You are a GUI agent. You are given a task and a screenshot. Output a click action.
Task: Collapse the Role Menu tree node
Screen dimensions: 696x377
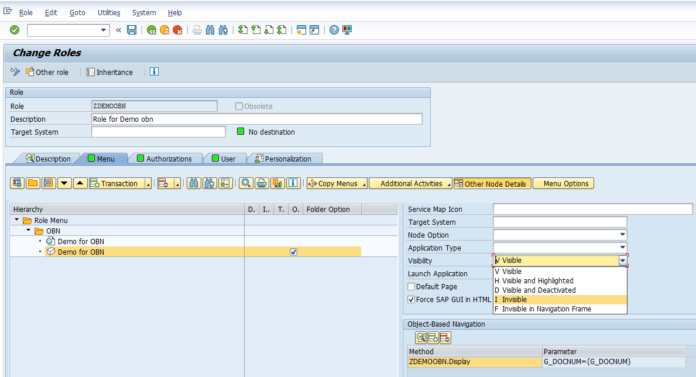[16, 220]
